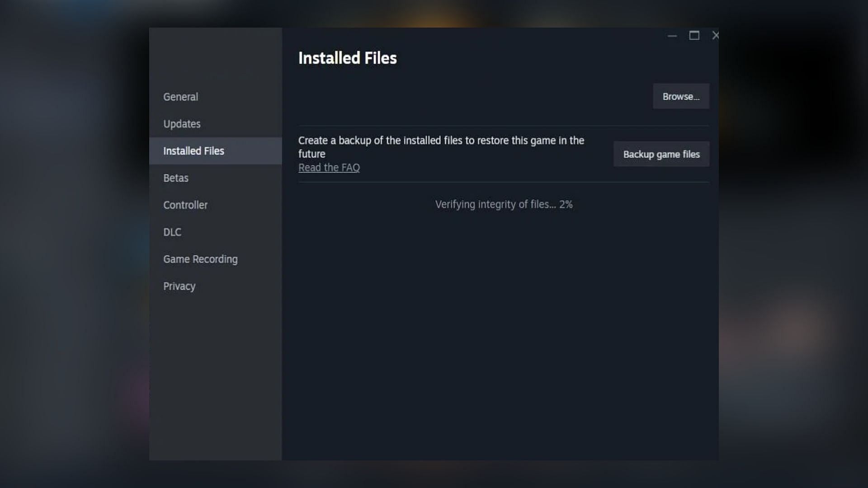The image size is (868, 488).
Task: Open Game Recording settings
Action: coord(200,258)
